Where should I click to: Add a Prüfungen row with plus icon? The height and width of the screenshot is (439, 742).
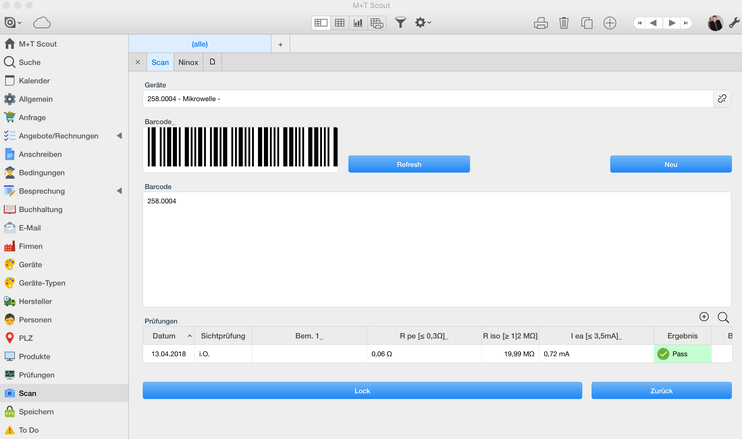click(x=704, y=317)
